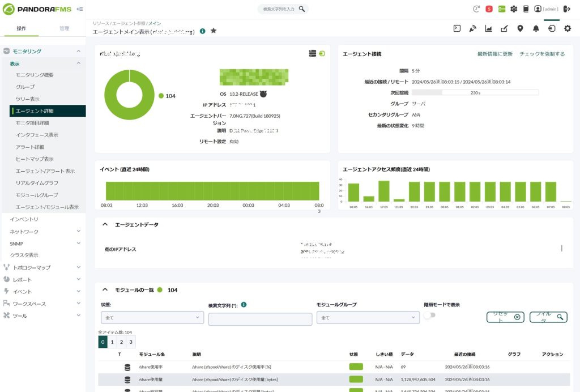Click the 次回接続 progress bar
The height and width of the screenshot is (392, 580).
(475, 92)
